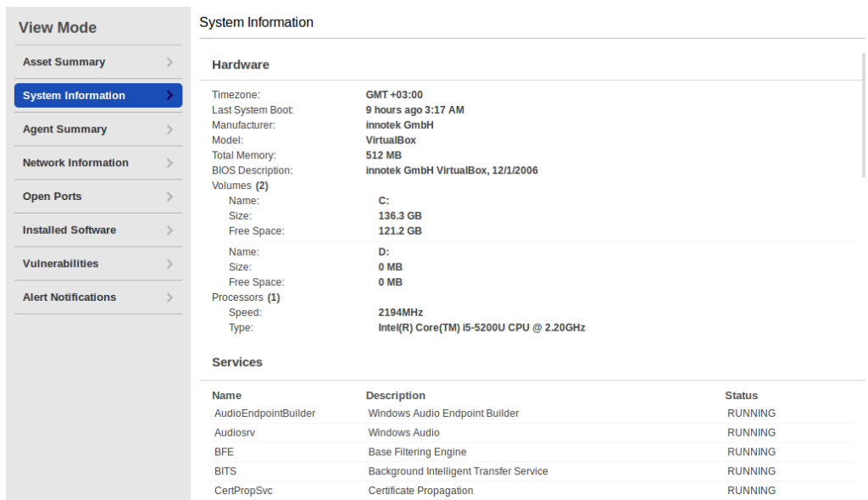Select the Audiosrv service

click(x=233, y=432)
